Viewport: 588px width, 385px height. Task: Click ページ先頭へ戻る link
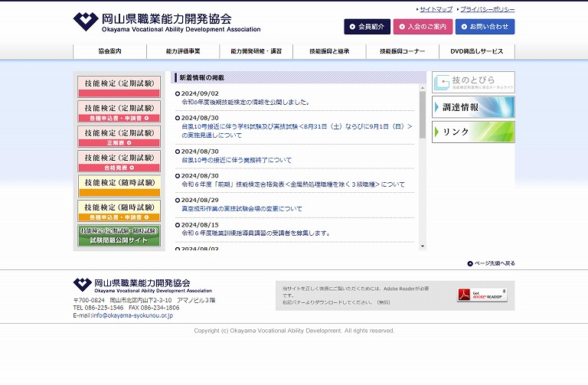[491, 263]
